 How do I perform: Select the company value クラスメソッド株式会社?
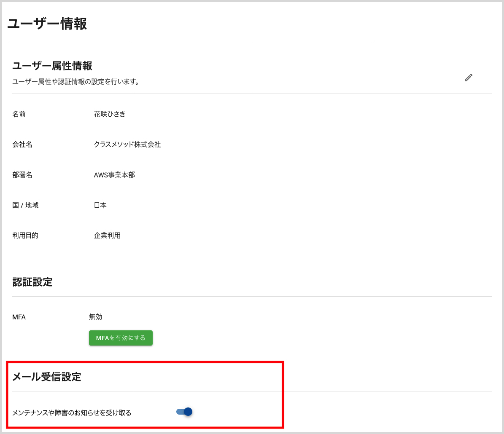pyautogui.click(x=127, y=145)
